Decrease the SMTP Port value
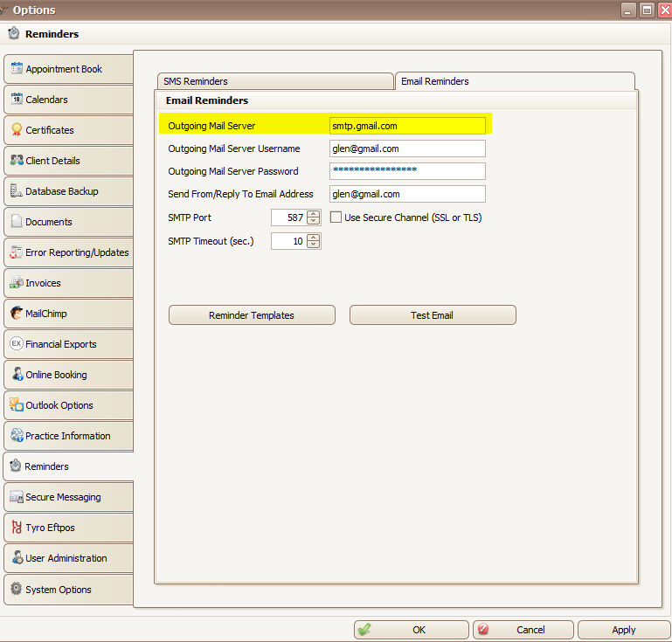The width and height of the screenshot is (672, 642). [314, 221]
